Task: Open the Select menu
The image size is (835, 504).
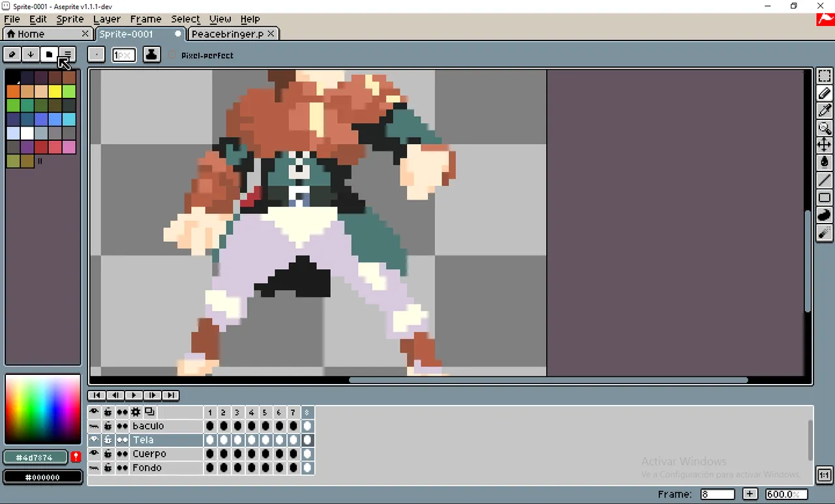Action: coord(185,19)
